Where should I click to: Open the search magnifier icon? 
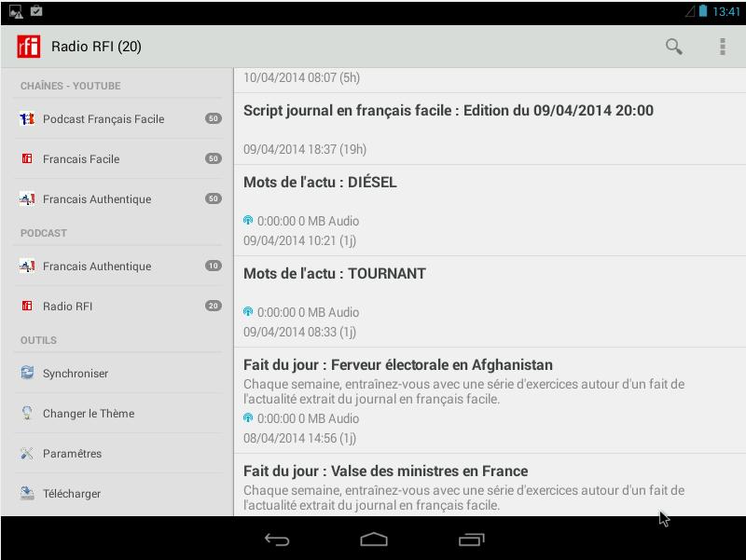coord(673,47)
